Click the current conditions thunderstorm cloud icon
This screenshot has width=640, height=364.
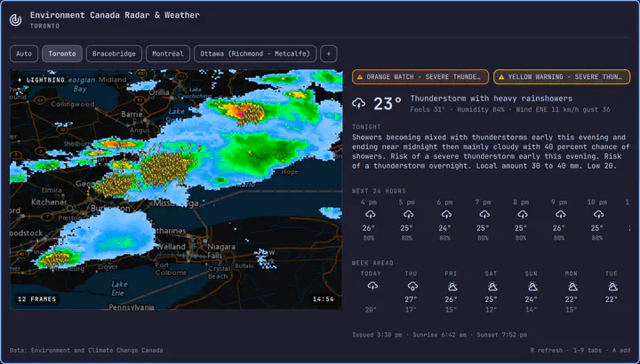[x=359, y=104]
